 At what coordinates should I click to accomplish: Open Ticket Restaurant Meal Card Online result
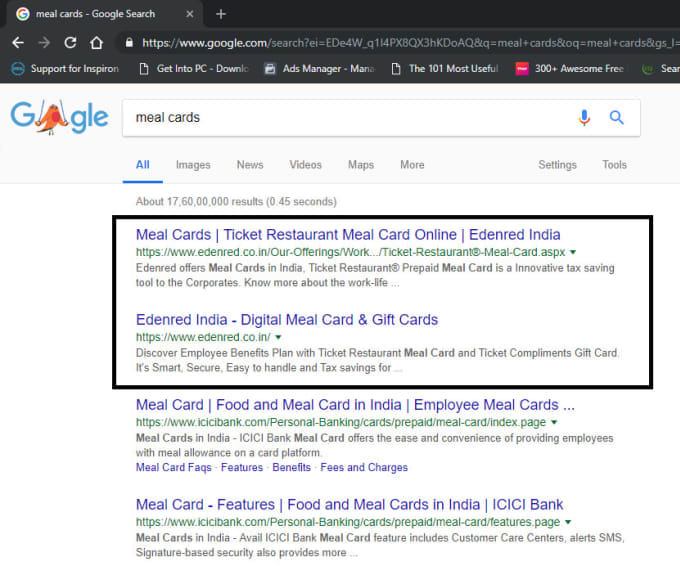348,235
